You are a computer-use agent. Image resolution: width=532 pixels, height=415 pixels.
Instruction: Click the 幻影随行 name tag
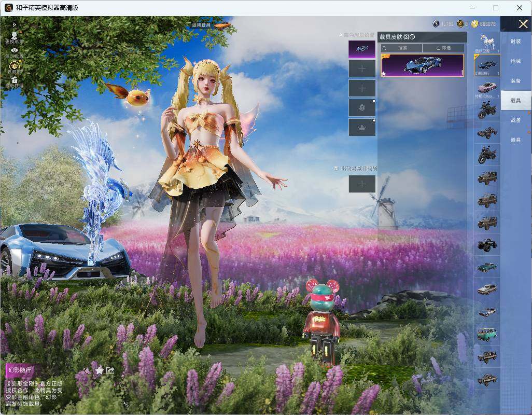coord(20,370)
